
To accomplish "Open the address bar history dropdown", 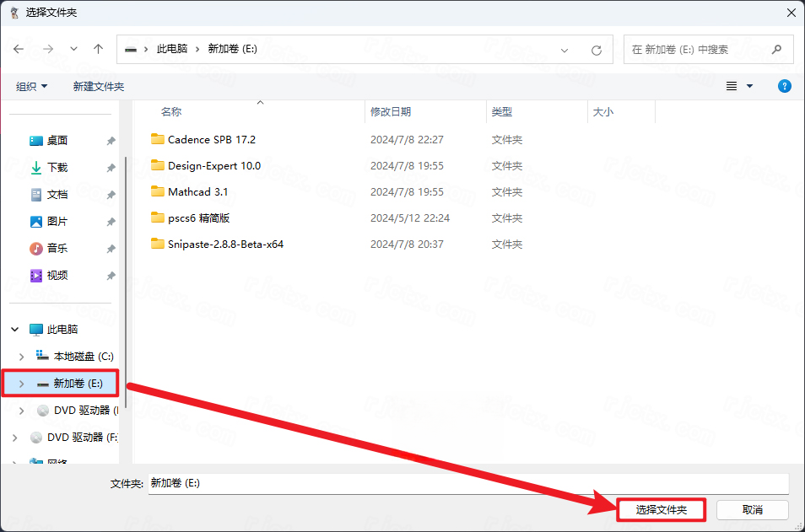I will click(x=565, y=51).
